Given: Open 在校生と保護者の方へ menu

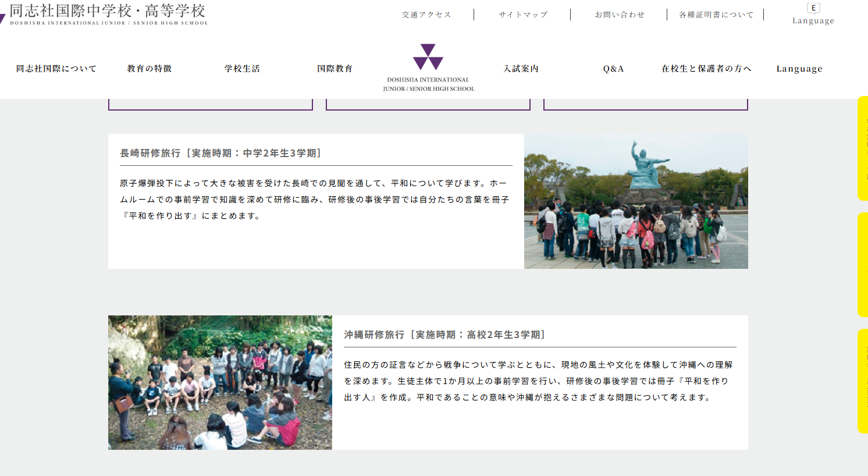Looking at the screenshot, I should pos(706,69).
